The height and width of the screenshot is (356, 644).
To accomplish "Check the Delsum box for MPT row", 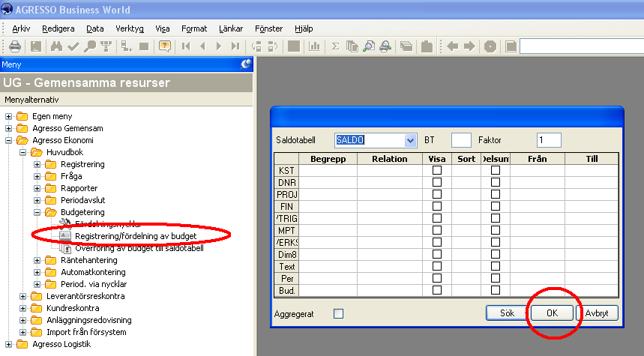I will [496, 230].
